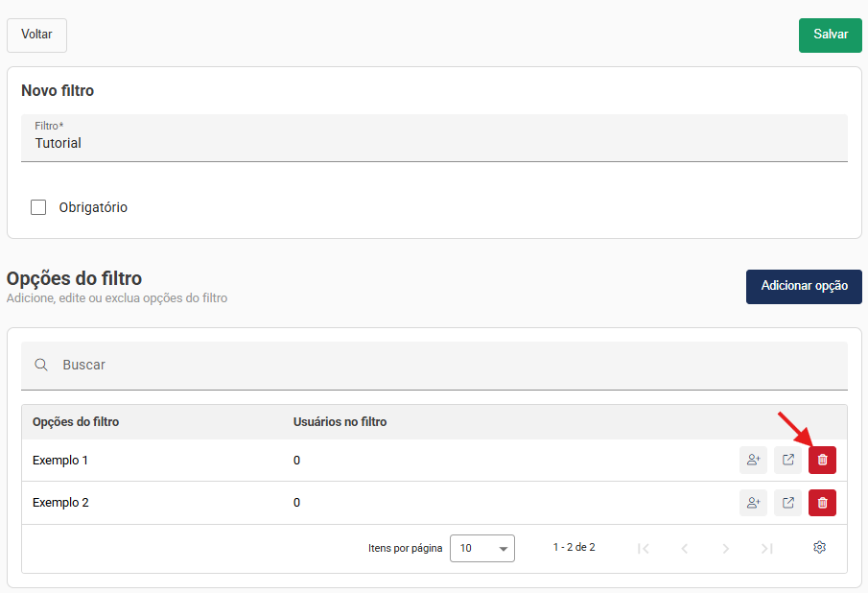The width and height of the screenshot is (868, 593).
Task: Go to the next page arrow
Action: (x=726, y=549)
